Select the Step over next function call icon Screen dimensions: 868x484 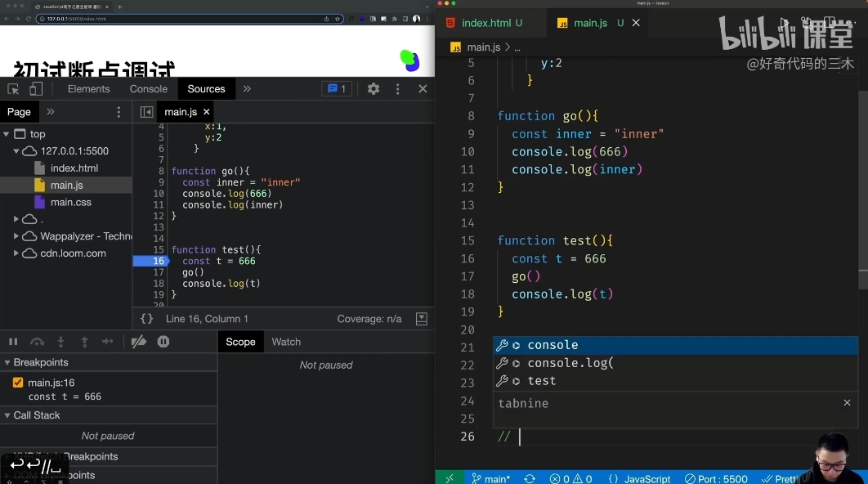click(x=38, y=342)
